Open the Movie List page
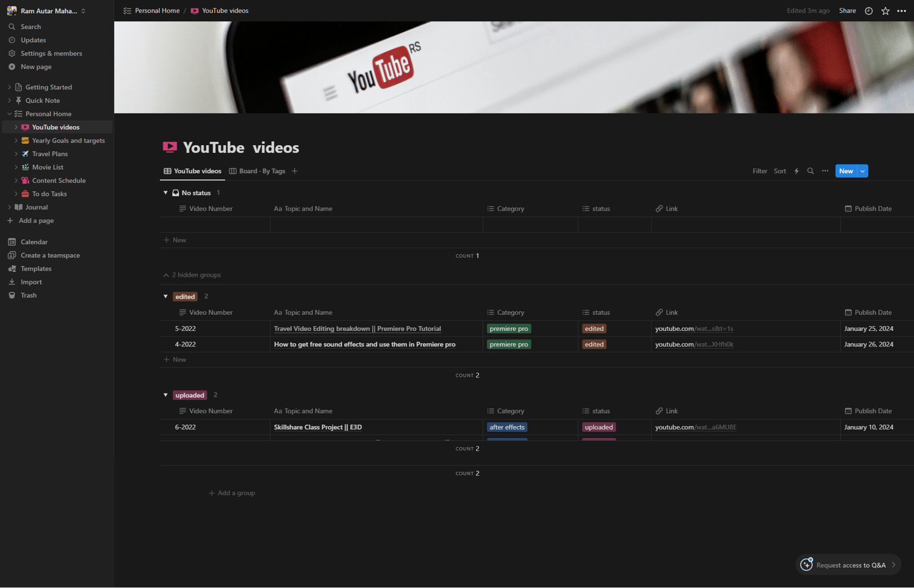Viewport: 914px width, 588px height. point(48,167)
